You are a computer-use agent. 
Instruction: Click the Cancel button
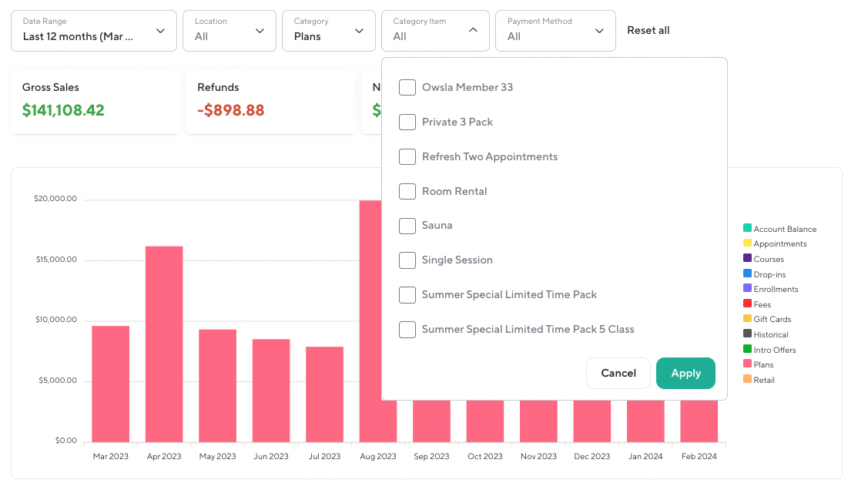pos(618,374)
